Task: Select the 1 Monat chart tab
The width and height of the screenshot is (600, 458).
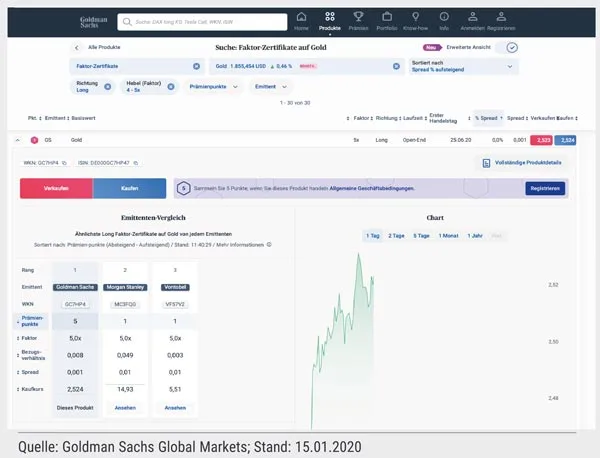Action: click(448, 236)
